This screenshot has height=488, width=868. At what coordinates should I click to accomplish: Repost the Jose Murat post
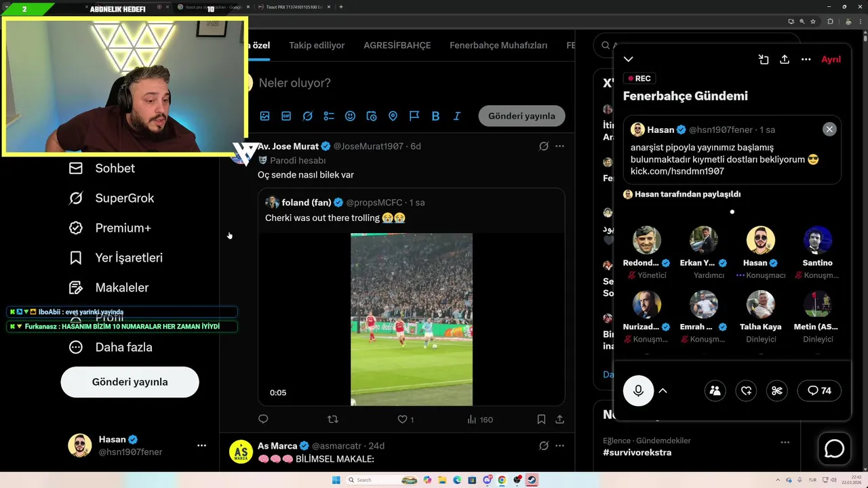pyautogui.click(x=332, y=420)
